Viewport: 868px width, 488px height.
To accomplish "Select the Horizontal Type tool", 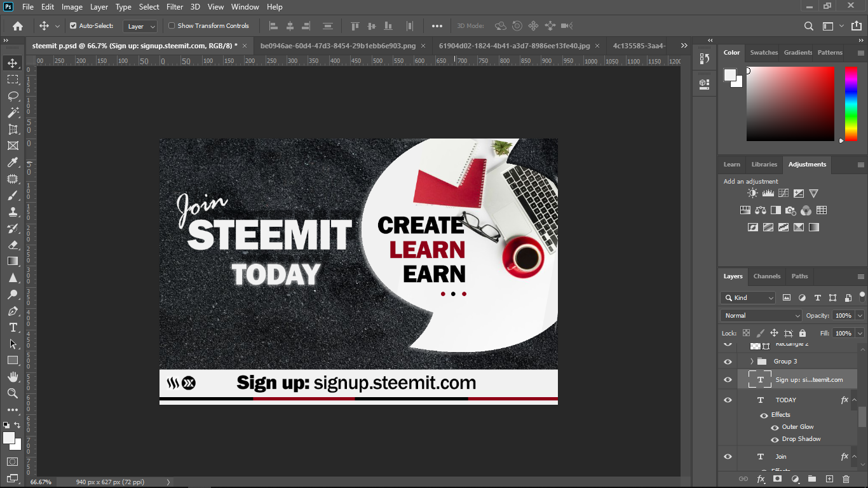I will [x=13, y=327].
